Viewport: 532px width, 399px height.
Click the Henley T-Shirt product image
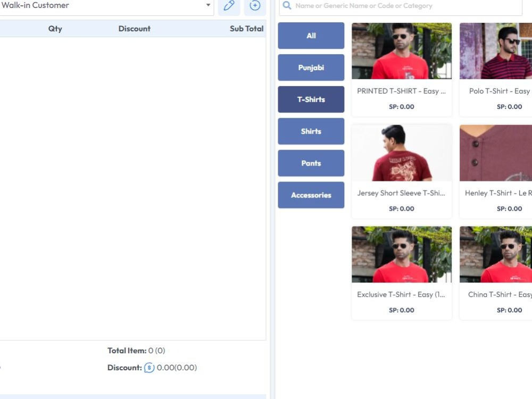tap(496, 153)
